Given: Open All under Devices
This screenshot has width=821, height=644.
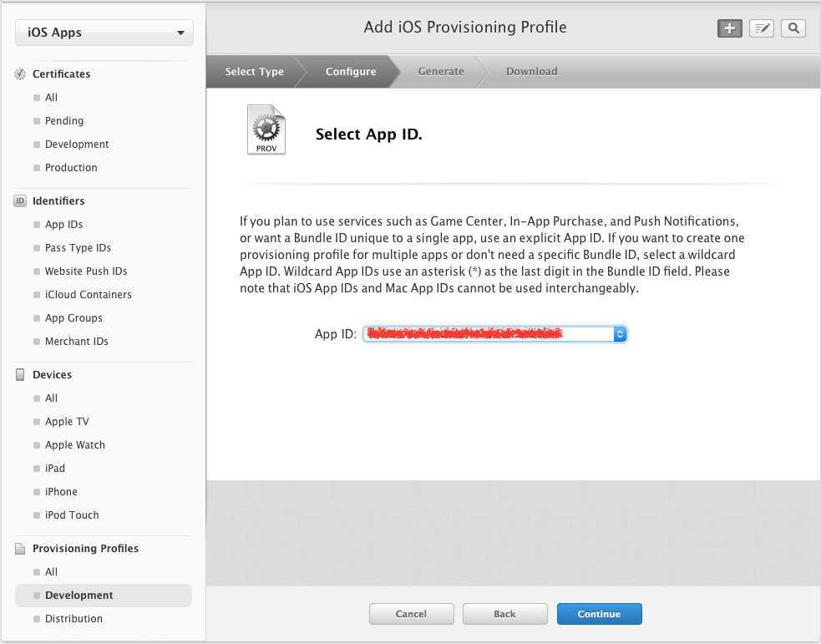Looking at the screenshot, I should [51, 398].
